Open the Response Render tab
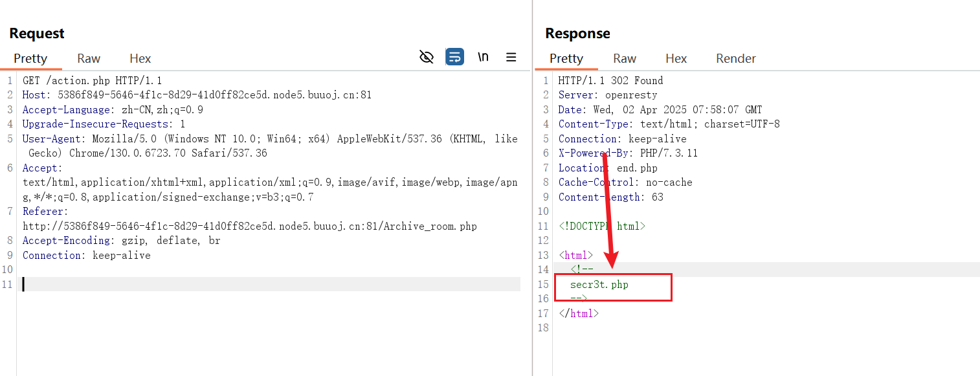 736,58
